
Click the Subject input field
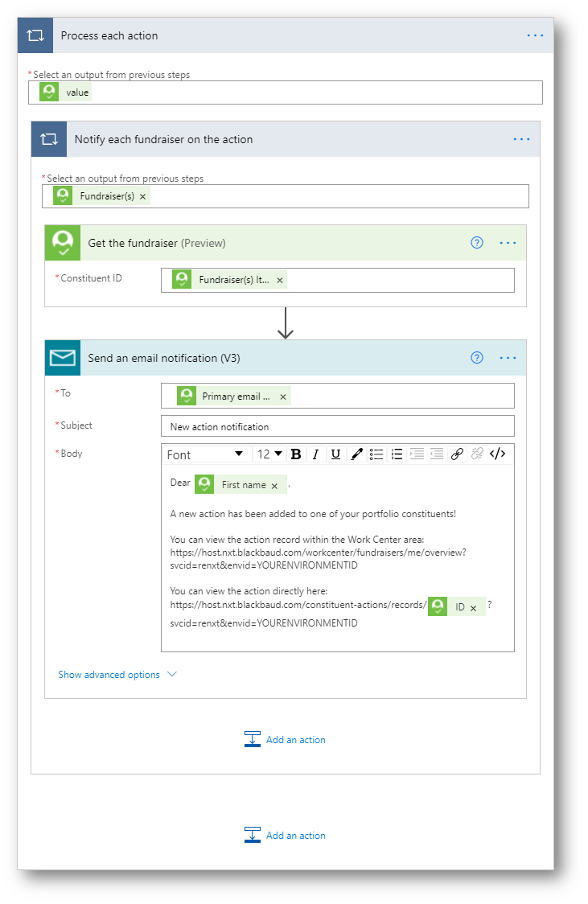338,426
